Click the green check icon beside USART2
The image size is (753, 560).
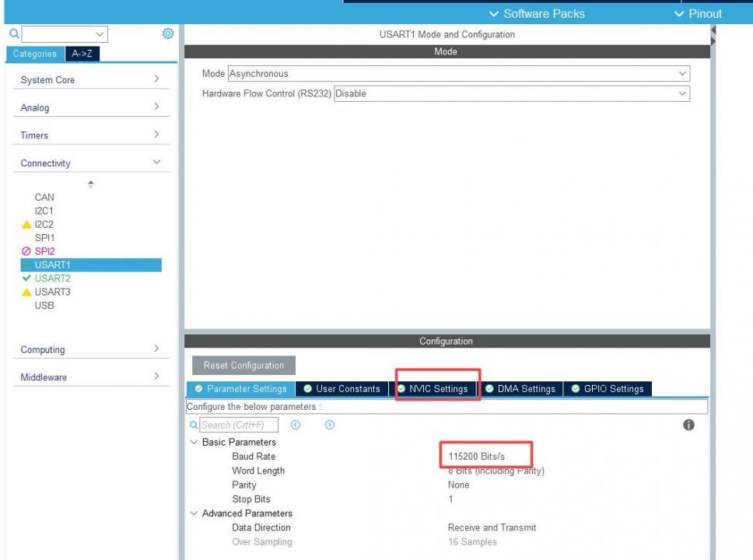tap(26, 278)
